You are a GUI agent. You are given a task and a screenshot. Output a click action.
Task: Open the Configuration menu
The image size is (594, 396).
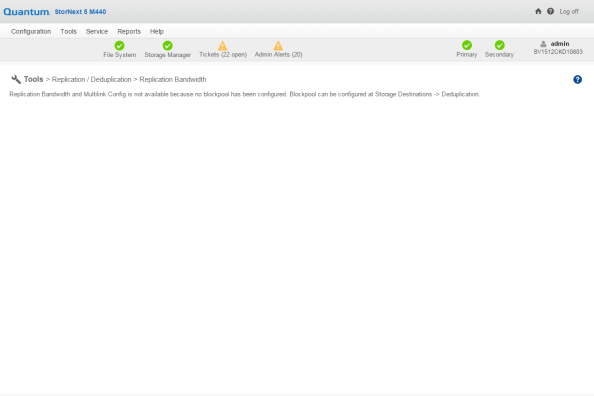(31, 31)
